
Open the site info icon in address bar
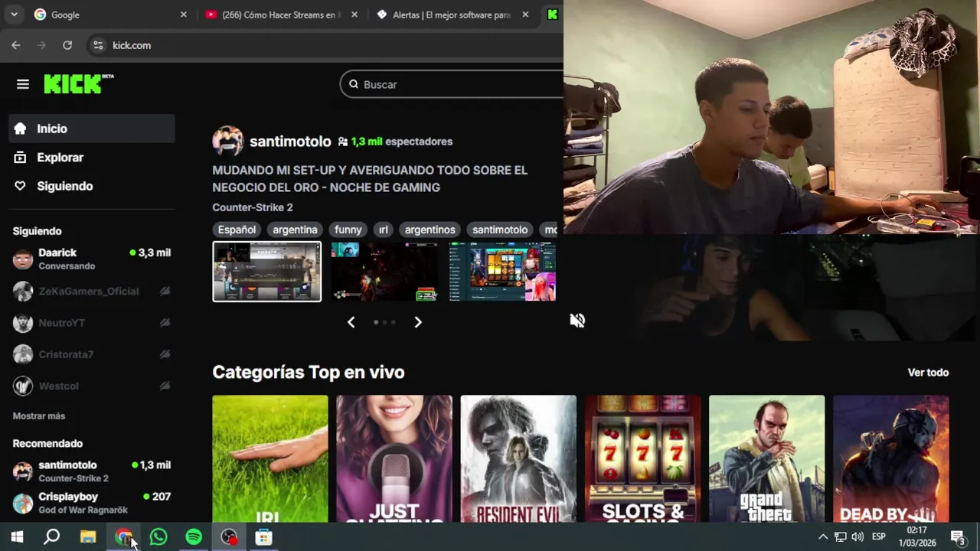tap(98, 45)
